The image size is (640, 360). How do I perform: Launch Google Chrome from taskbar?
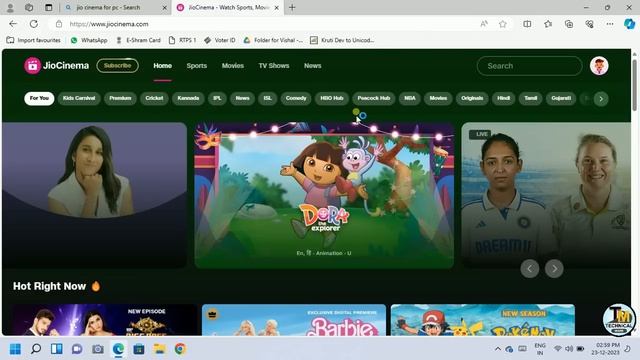point(180,349)
